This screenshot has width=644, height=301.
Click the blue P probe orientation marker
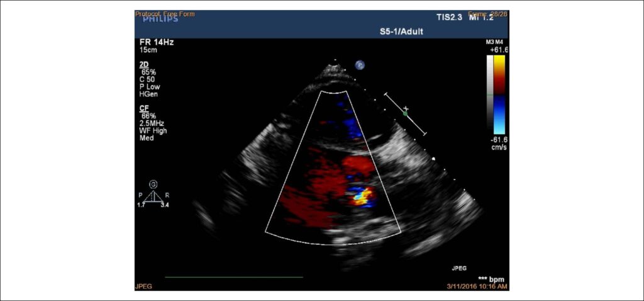click(360, 65)
